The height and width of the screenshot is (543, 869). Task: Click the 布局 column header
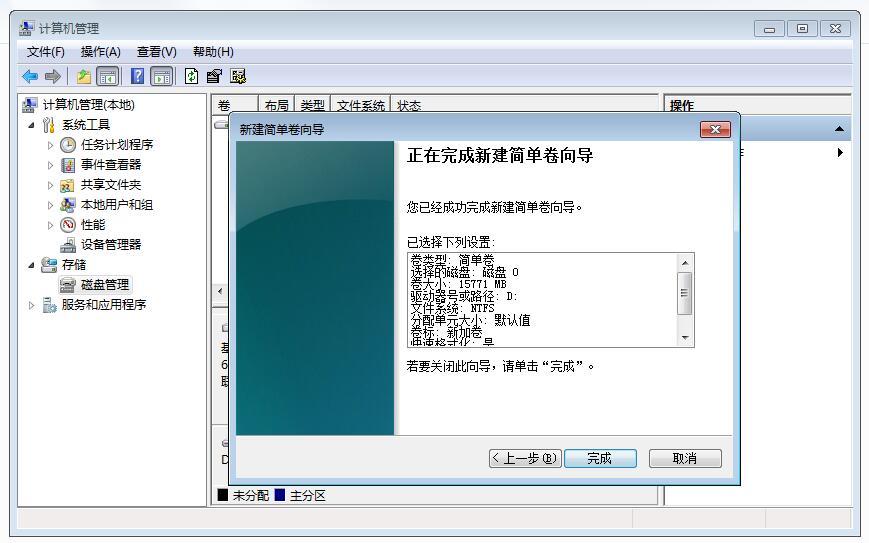276,105
